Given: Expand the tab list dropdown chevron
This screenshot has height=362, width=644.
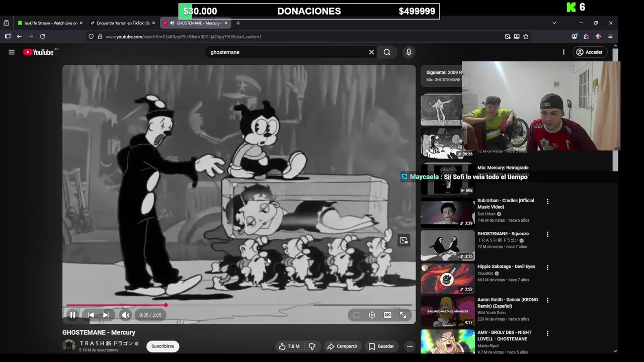Looking at the screenshot, I should click(554, 23).
